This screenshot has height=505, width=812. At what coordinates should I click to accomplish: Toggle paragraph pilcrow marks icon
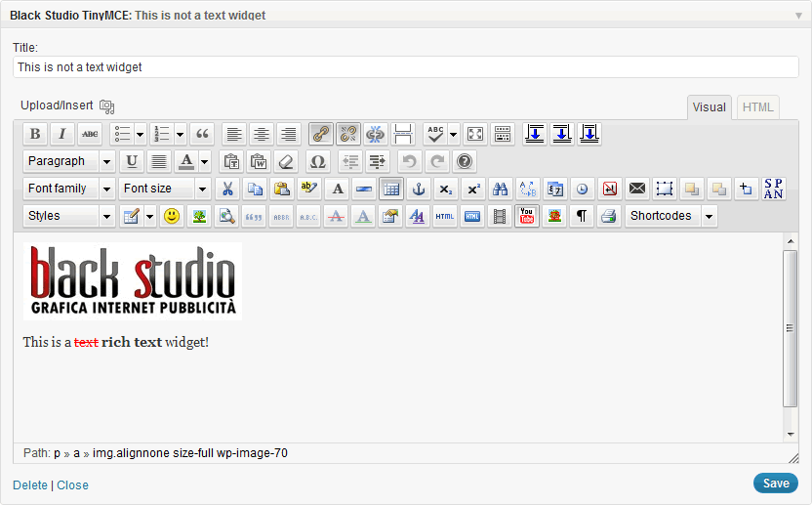(582, 216)
